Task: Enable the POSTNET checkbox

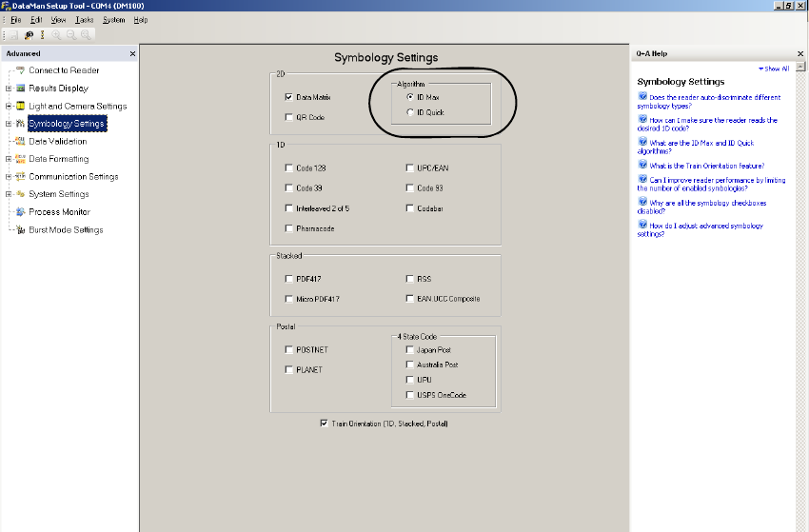Action: (x=289, y=349)
